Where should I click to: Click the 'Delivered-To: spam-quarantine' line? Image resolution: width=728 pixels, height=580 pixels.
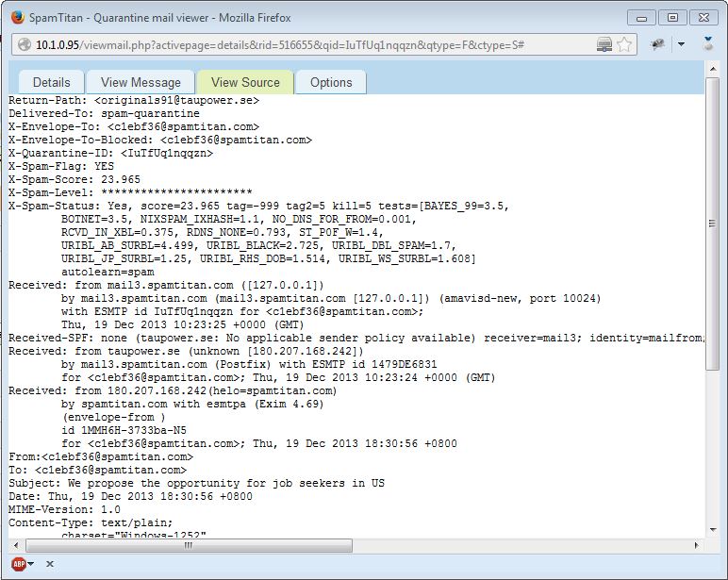[x=104, y=113]
